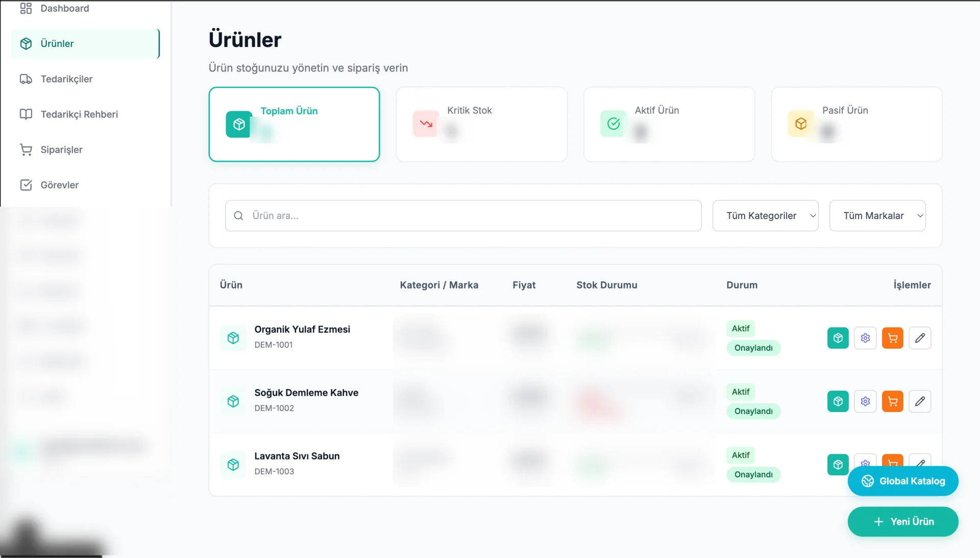Edit Soğuk Demleme Kahve with pencil icon
The height and width of the screenshot is (558, 980).
point(920,401)
